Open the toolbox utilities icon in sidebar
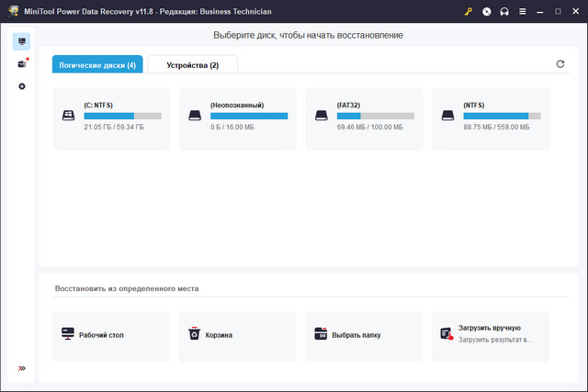Image resolution: width=588 pixels, height=392 pixels. click(22, 64)
